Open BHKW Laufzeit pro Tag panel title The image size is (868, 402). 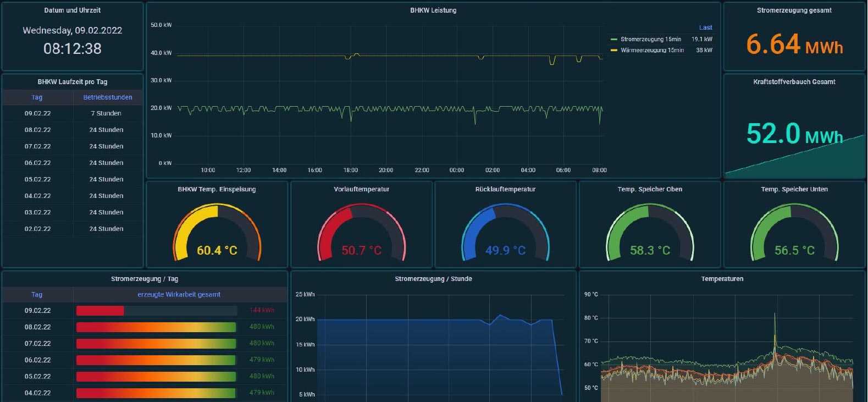[73, 82]
